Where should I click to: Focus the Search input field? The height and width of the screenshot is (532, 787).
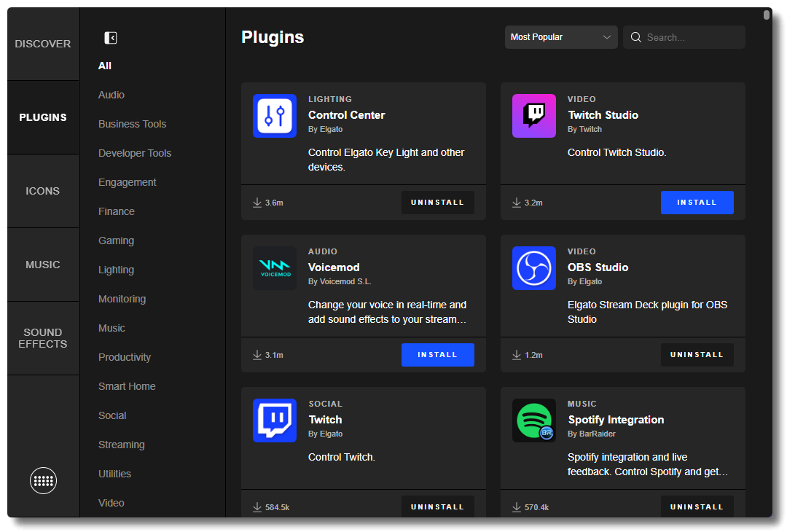[x=684, y=37]
